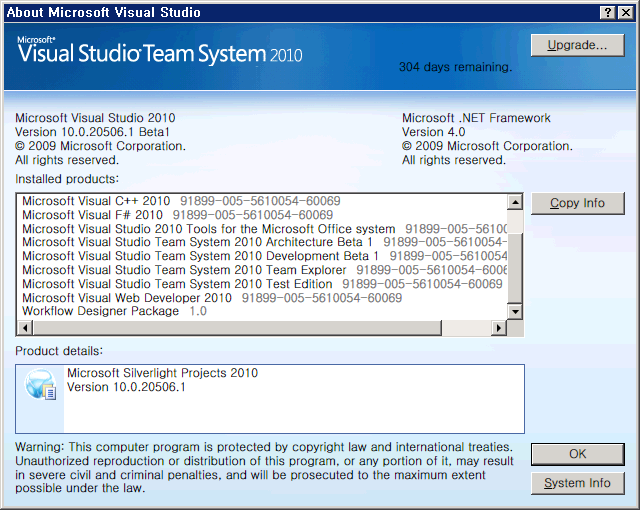Click the '304 days remaining.' text
Viewport: 640px width, 510px height.
click(x=455, y=67)
